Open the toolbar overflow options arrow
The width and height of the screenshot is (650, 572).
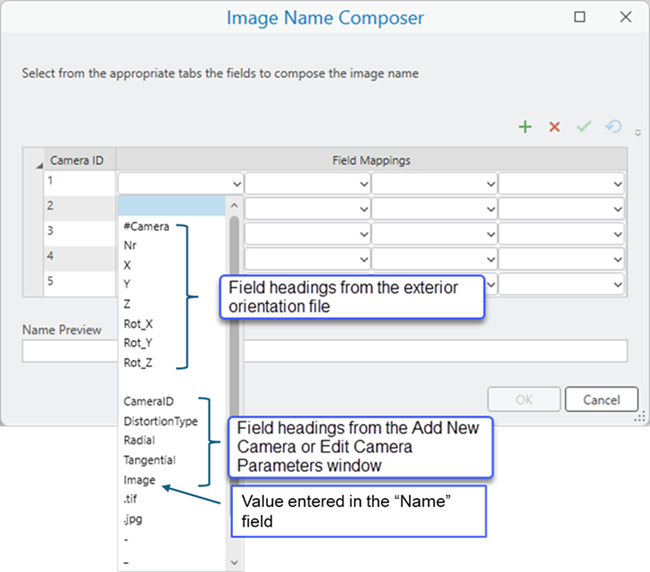tap(637, 131)
